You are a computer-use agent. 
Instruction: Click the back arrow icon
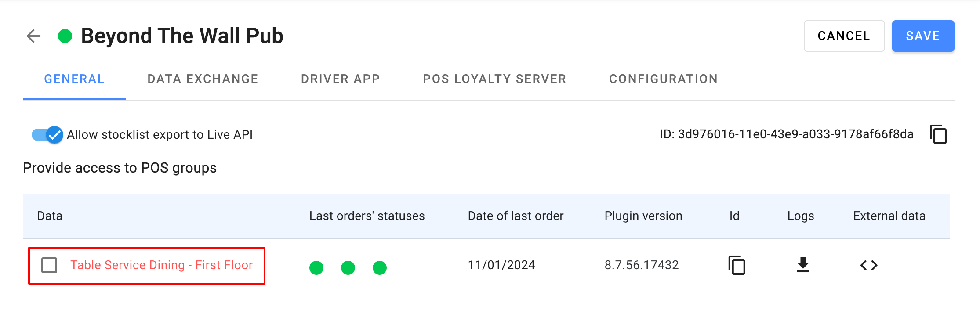tap(34, 36)
